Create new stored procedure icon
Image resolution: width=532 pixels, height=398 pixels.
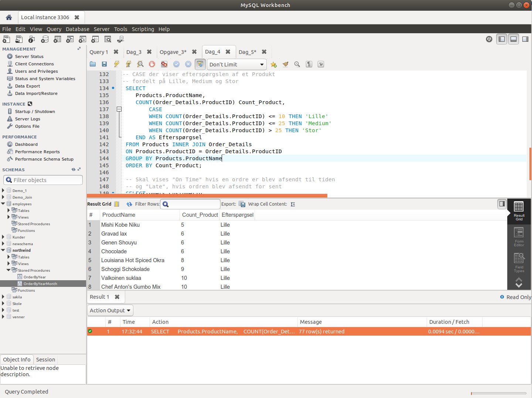pos(82,39)
